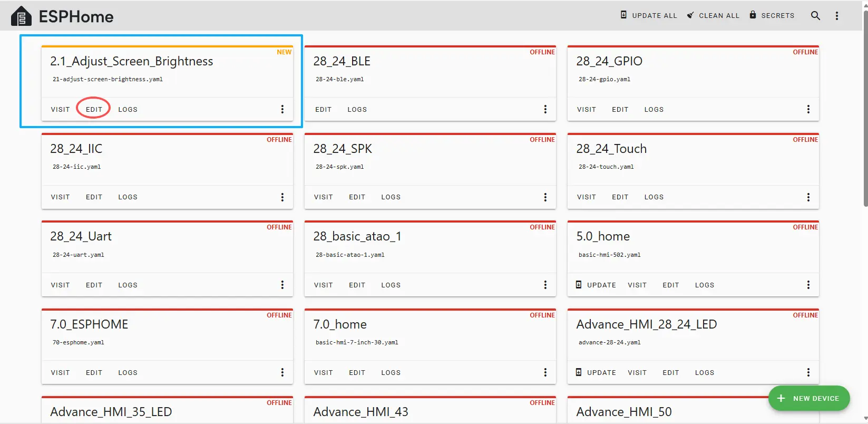Open the header three-dot overflow menu
This screenshot has width=868, height=424.
pos(837,16)
